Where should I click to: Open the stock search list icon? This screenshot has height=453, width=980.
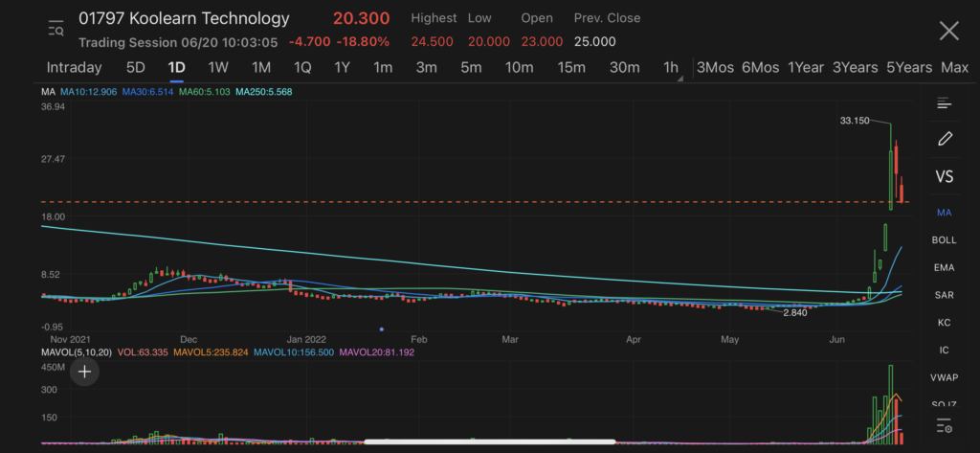(x=56, y=29)
